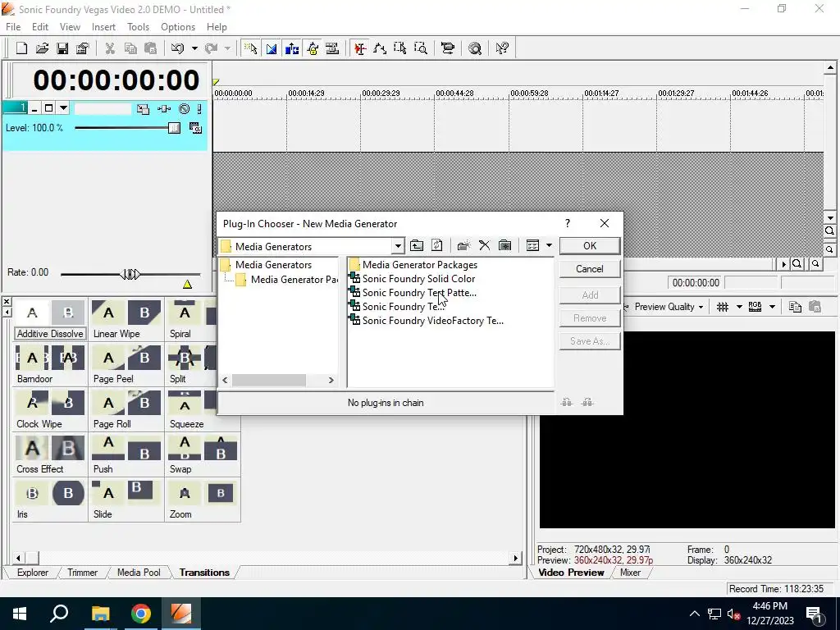Image resolution: width=840 pixels, height=630 pixels.
Task: Click OK in Plug-In Chooser
Action: (x=590, y=246)
